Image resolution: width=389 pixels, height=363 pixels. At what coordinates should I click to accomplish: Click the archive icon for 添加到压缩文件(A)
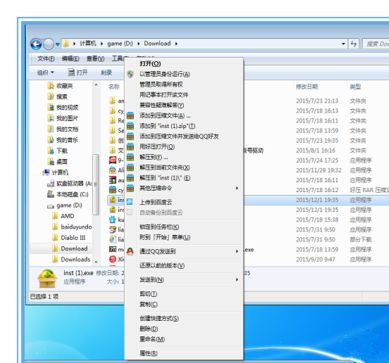point(130,116)
